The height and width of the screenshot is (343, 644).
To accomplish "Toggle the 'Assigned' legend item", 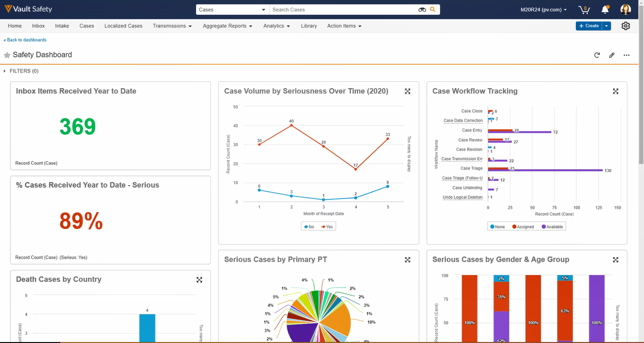I will pyautogui.click(x=523, y=227).
